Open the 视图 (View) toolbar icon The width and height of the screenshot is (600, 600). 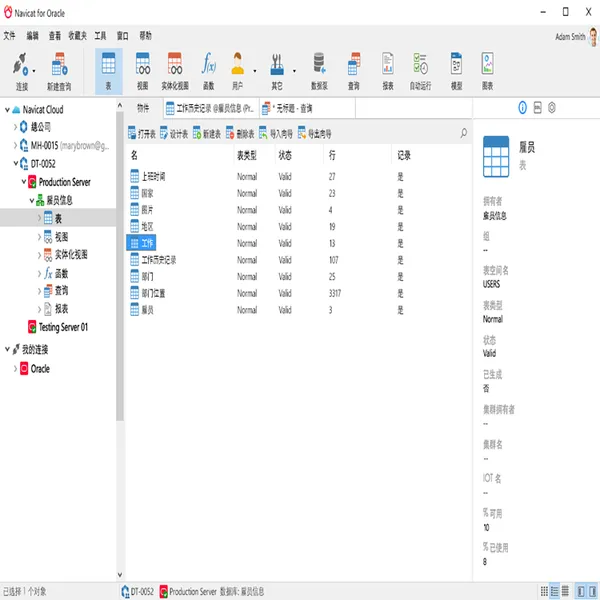pos(142,71)
